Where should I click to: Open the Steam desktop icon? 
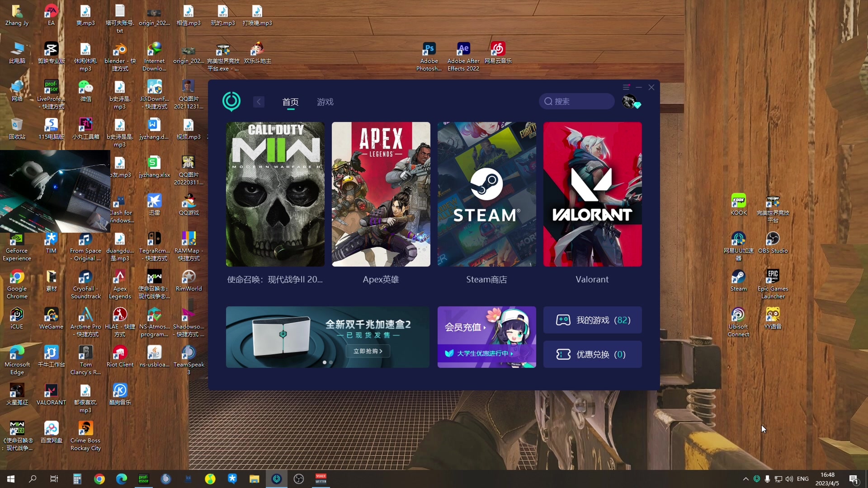738,281
